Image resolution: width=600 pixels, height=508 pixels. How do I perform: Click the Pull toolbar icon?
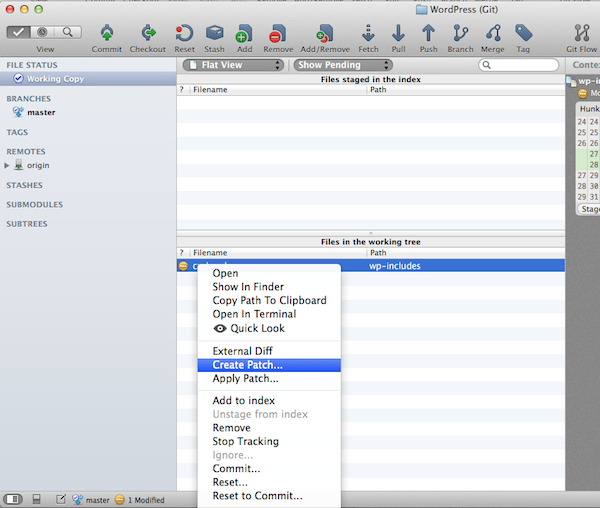399,34
